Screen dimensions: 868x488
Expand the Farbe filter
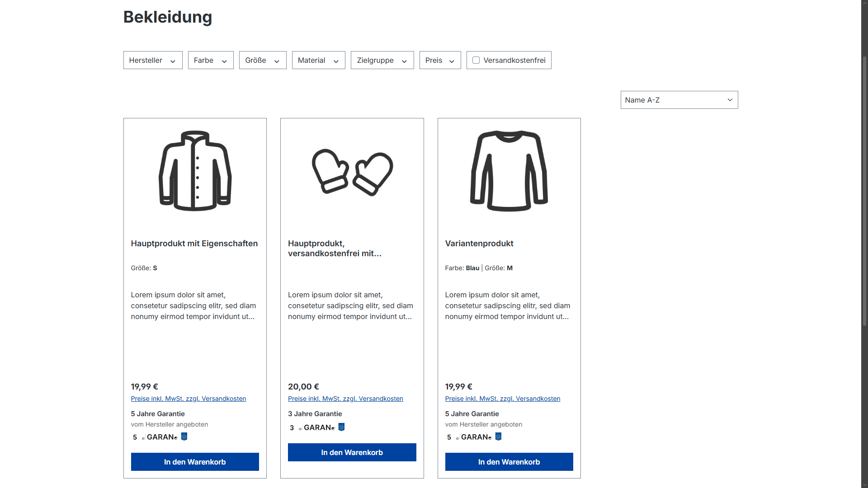click(x=211, y=60)
